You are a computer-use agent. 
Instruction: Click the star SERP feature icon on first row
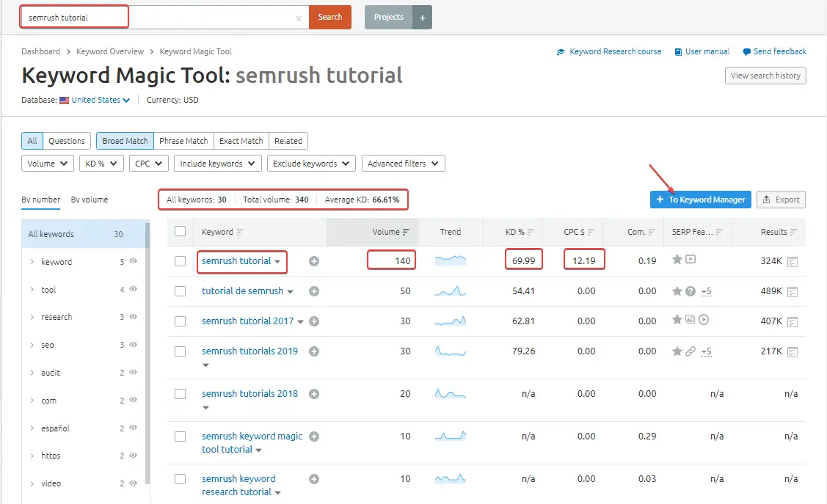(677, 259)
